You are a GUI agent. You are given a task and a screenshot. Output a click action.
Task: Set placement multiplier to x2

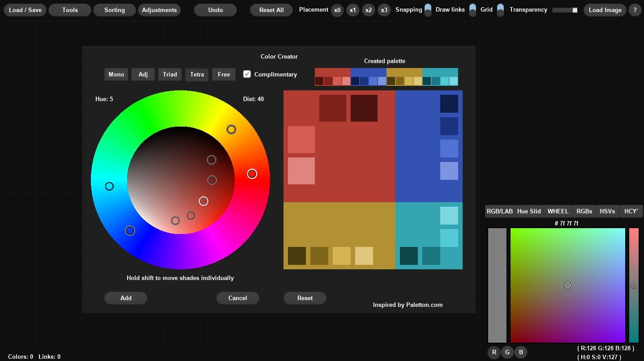tap(368, 10)
